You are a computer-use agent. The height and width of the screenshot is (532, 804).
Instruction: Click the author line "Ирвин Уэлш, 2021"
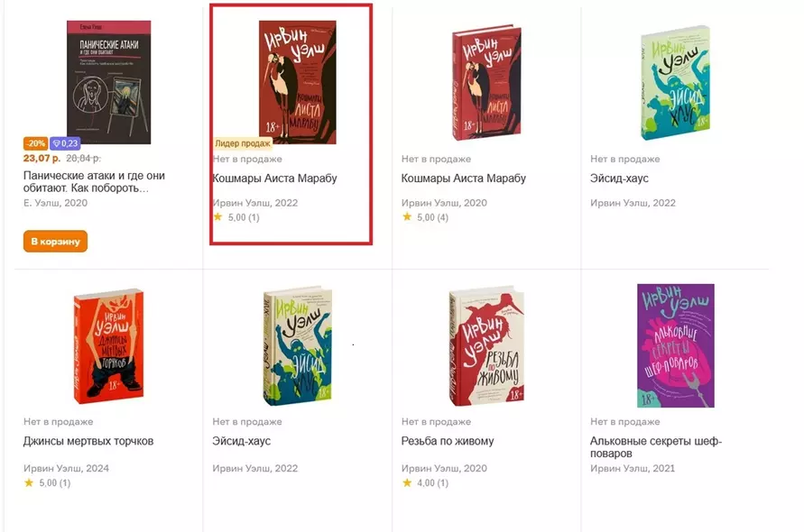tap(633, 468)
